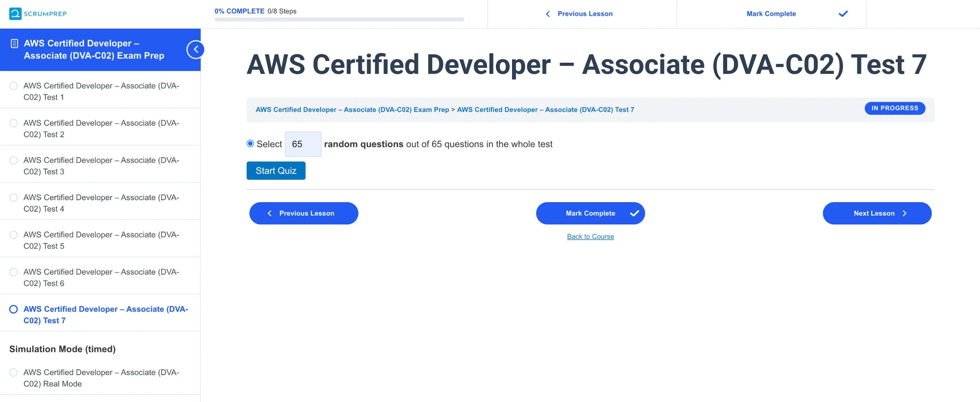Viewport: 980px width, 402px height.
Task: Click the bottom Mark Complete button
Action: pyautogui.click(x=590, y=213)
